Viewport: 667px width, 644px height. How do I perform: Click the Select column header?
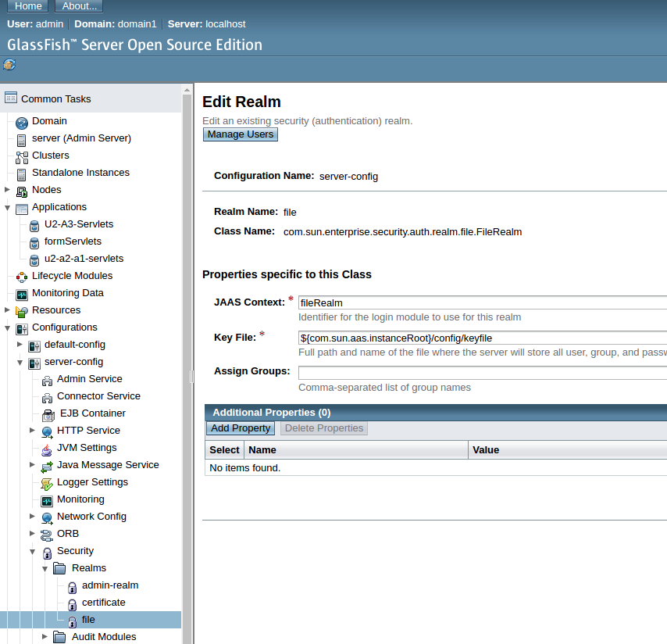pos(224,450)
